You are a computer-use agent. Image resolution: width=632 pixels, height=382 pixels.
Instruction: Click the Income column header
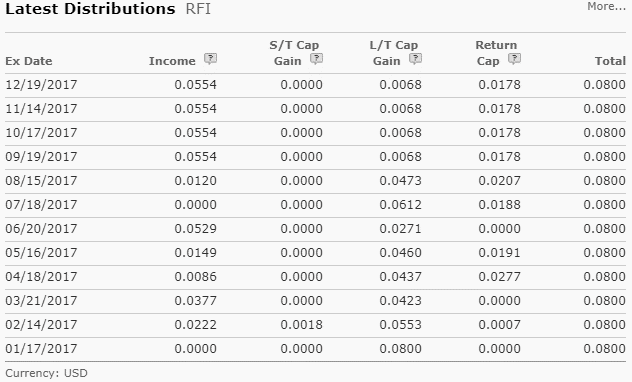[x=172, y=61]
